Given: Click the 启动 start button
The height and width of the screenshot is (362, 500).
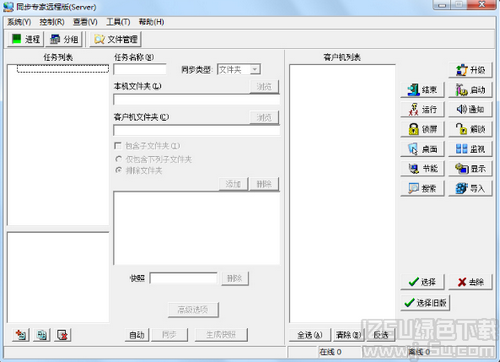Looking at the screenshot, I should pyautogui.click(x=470, y=90).
